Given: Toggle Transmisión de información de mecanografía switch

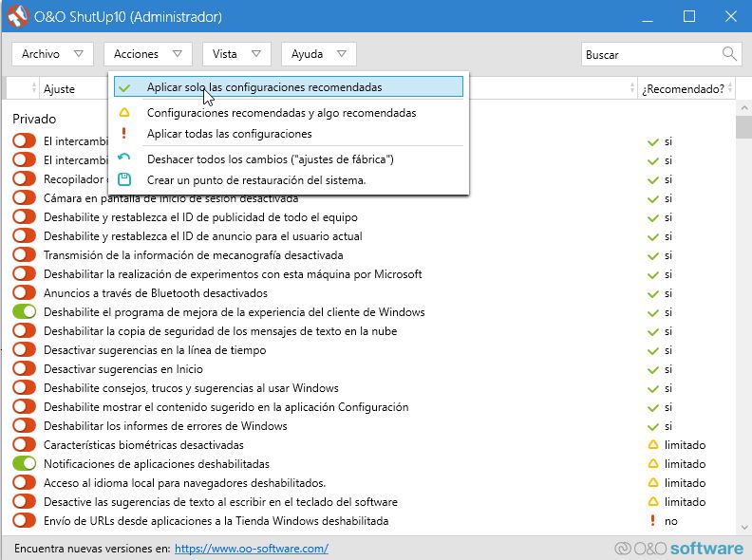Looking at the screenshot, I should coord(24,254).
